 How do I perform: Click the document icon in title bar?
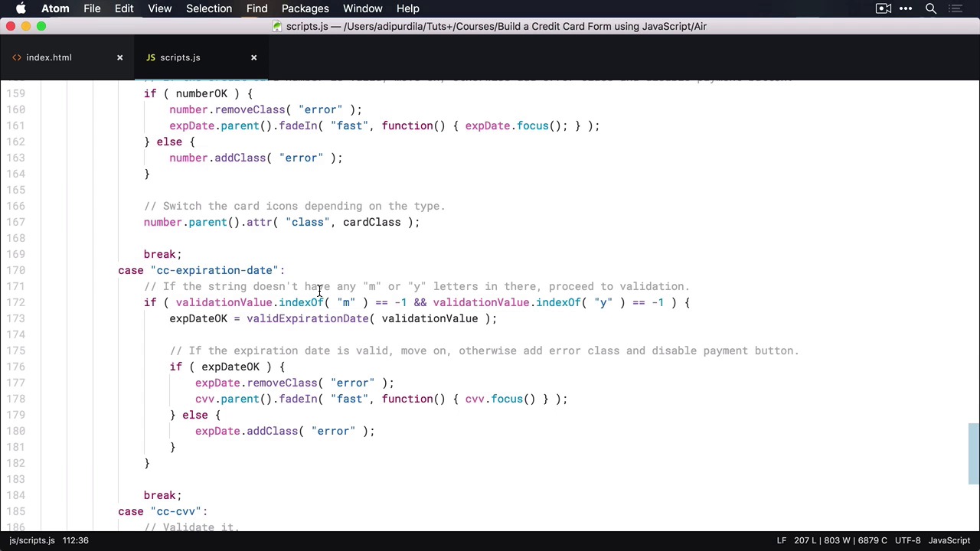pos(279,26)
